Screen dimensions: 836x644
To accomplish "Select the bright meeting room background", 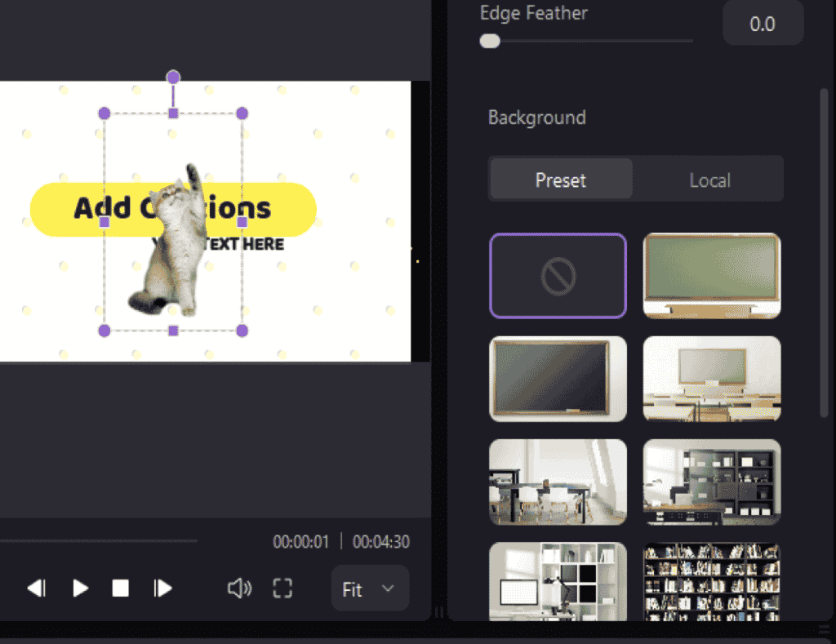I will [x=558, y=482].
